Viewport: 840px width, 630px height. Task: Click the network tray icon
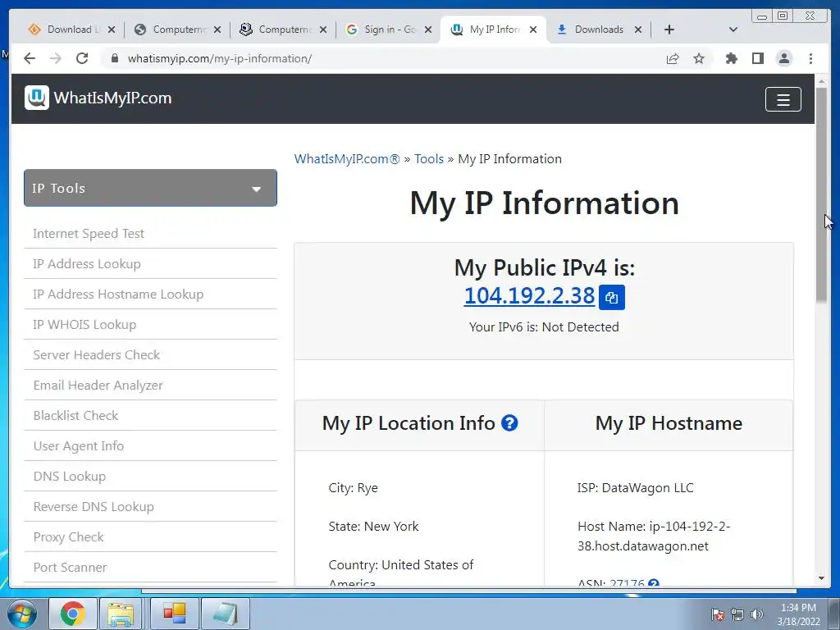737,614
